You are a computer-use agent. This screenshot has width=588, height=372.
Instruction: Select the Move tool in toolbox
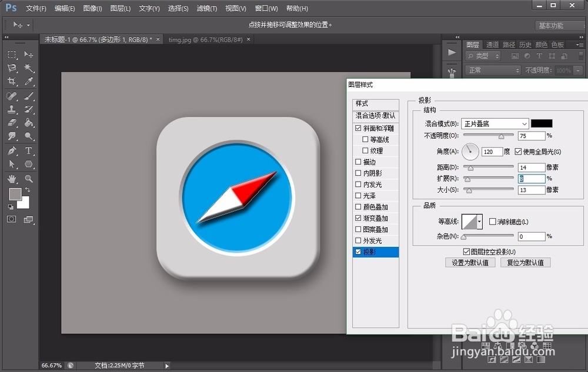[29, 55]
